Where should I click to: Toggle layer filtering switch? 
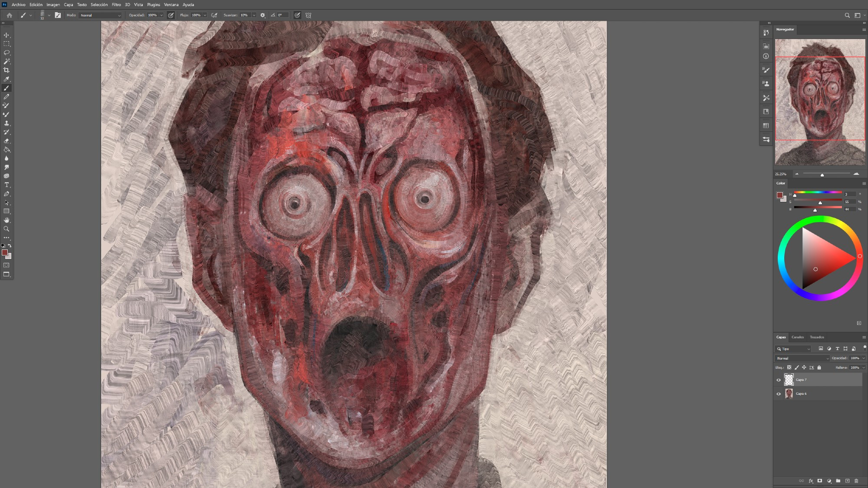[x=865, y=347]
